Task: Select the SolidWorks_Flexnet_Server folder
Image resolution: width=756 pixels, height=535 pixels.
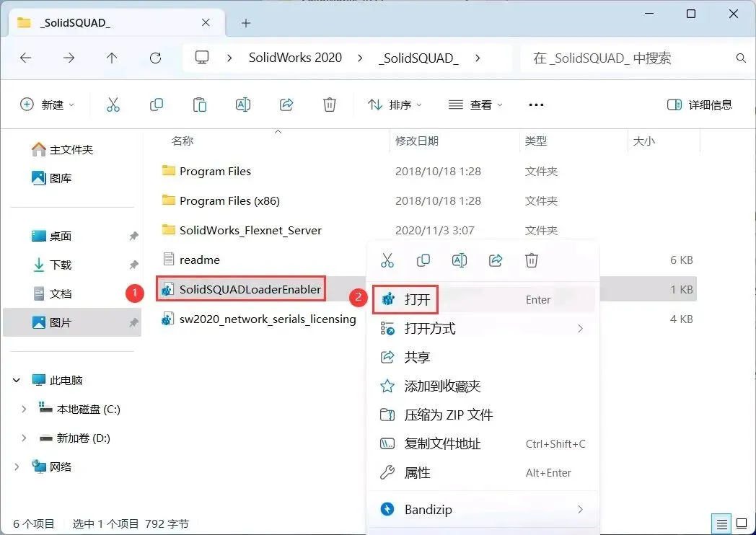Action: 250,231
